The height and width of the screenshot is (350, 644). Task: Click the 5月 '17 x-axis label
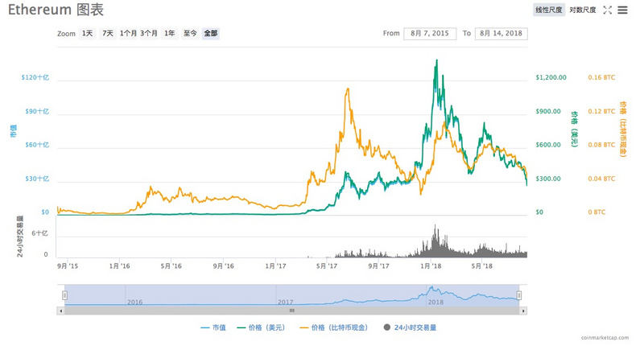point(327,266)
